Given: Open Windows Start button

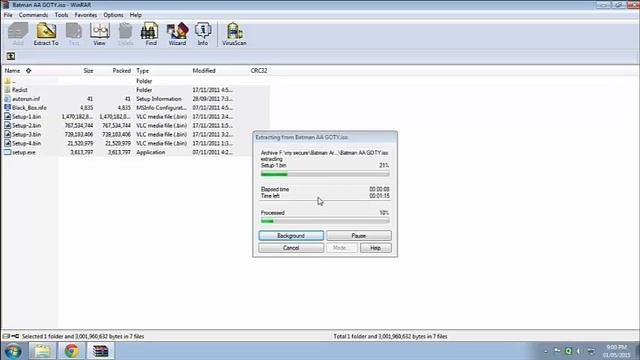Looking at the screenshot, I should 13,351.
